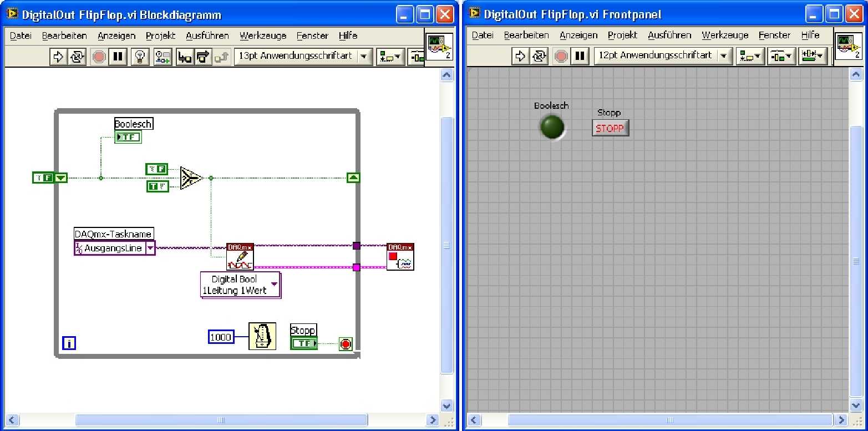Open Bearbeiten menu in Blockdiagramm window
The image size is (868, 431).
pyautogui.click(x=64, y=36)
